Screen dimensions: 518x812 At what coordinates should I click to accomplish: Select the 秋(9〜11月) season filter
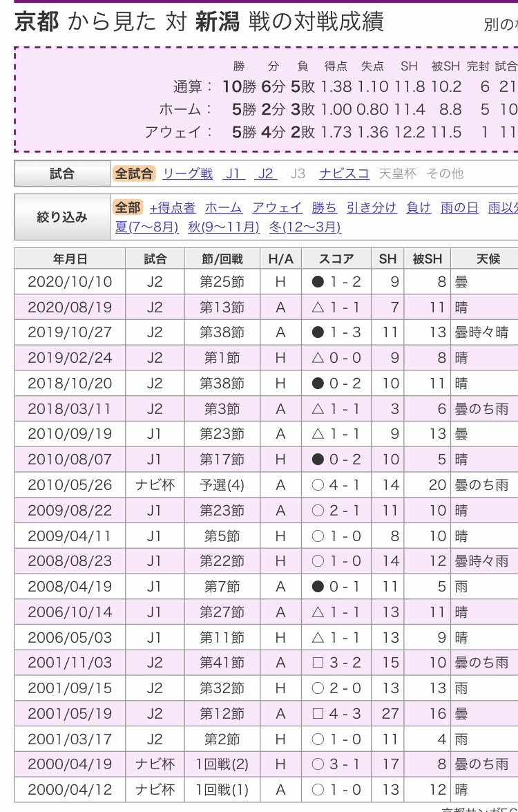click(x=224, y=227)
